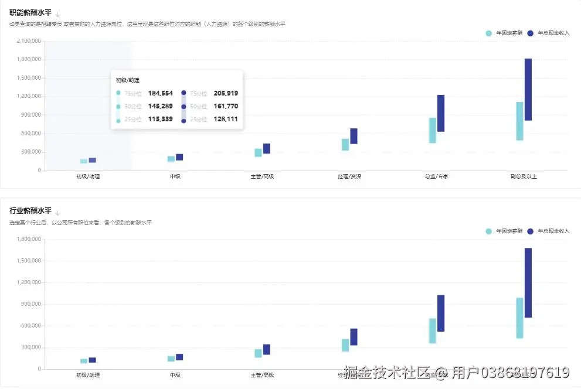Click teal 经理/资深 bar in 职能薪酬水平 chart
Viewport: 581px width, 392px height.
(345, 144)
